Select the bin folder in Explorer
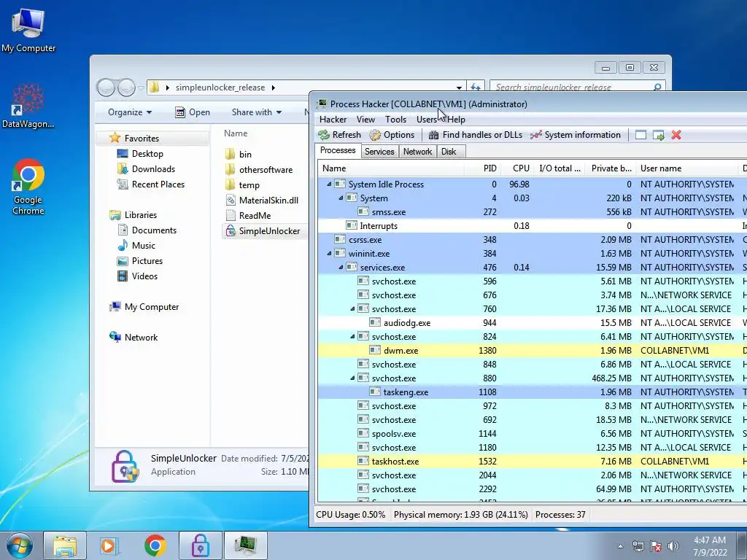This screenshot has width=747, height=560. (239, 155)
